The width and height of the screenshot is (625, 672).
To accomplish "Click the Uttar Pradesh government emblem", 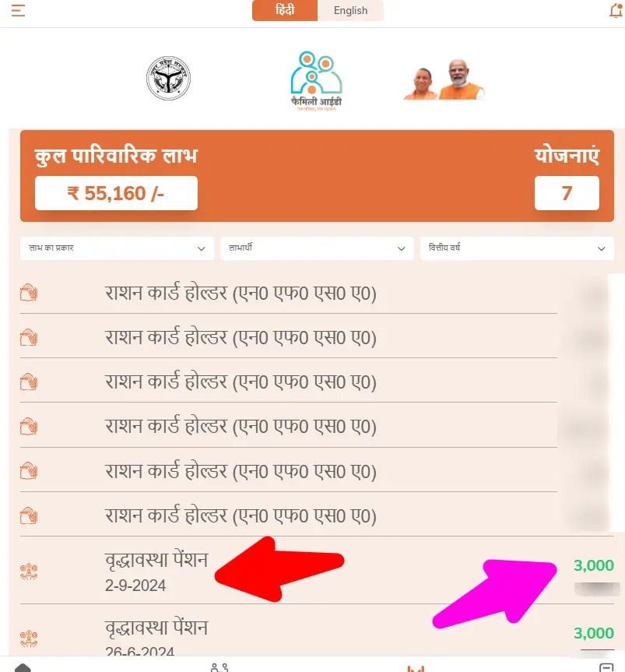I will coord(168,78).
